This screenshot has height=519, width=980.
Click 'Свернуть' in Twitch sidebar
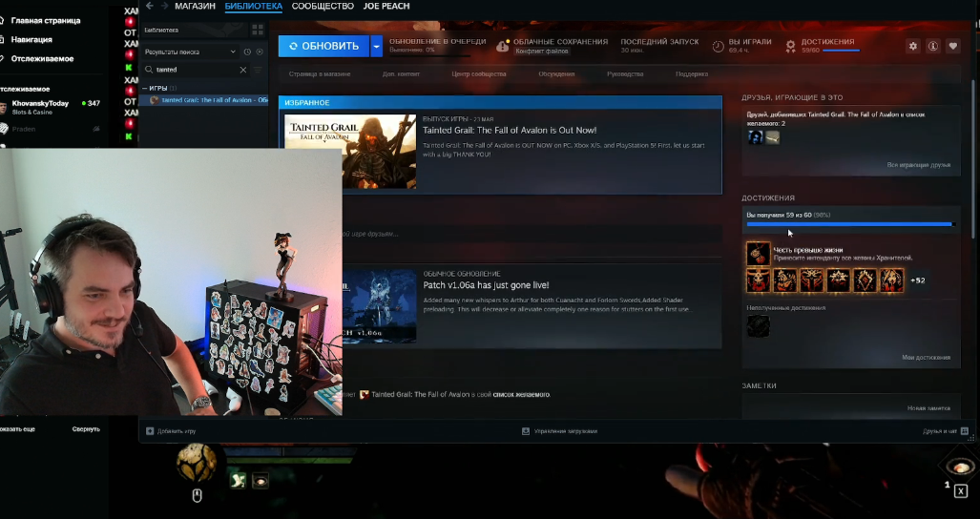[86, 429]
